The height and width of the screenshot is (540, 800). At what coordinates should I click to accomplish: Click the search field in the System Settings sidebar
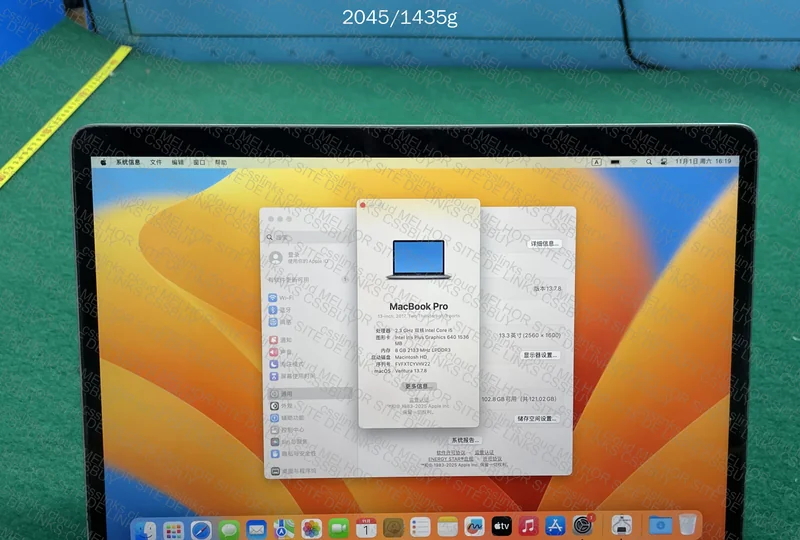310,237
